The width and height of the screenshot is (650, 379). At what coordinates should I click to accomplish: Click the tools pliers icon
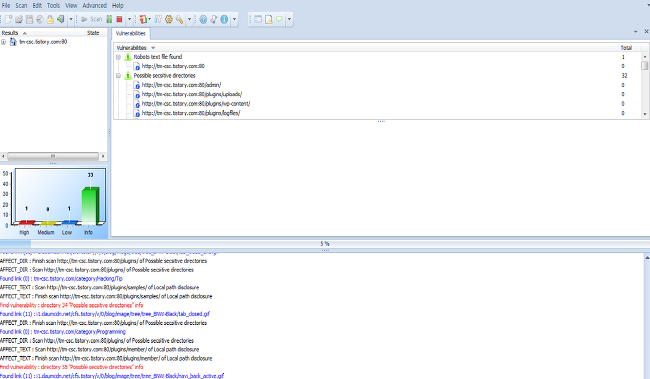click(158, 19)
